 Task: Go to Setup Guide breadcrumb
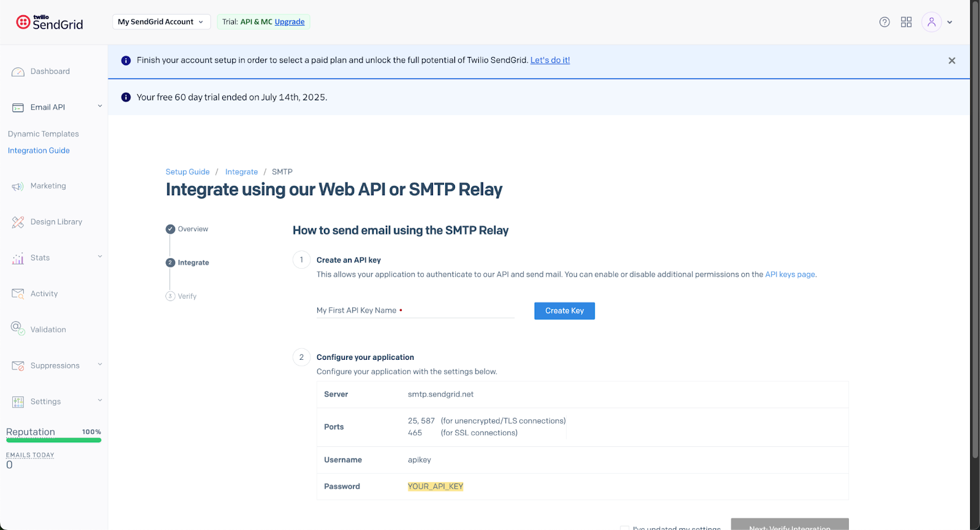point(187,172)
